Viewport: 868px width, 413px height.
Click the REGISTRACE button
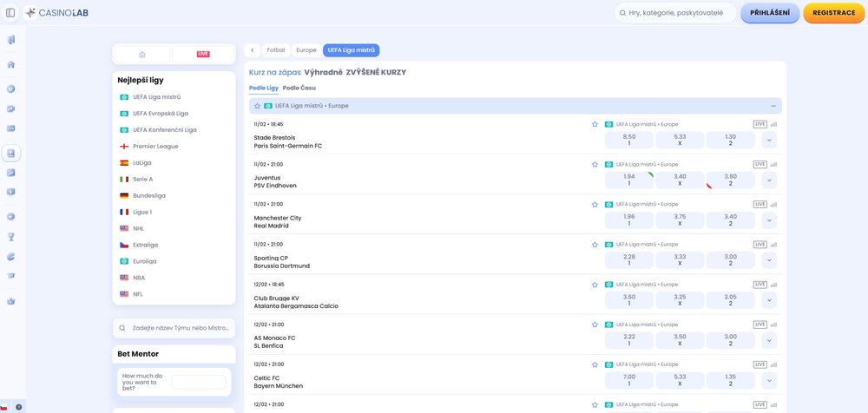833,13
